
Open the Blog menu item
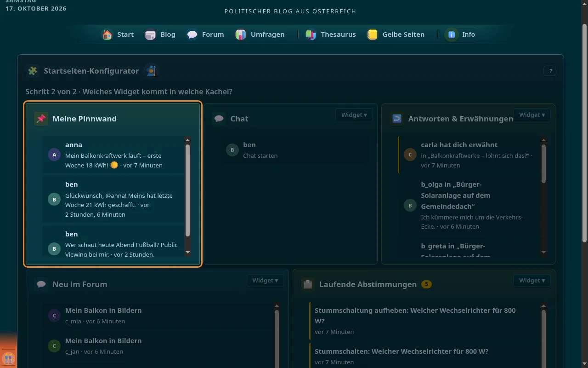pyautogui.click(x=160, y=34)
